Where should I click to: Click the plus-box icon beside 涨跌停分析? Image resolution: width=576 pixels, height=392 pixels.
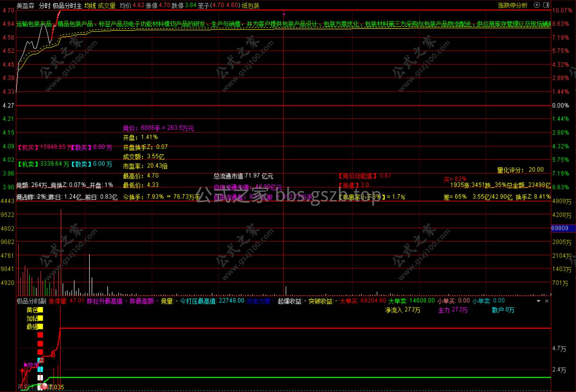pyautogui.click(x=537, y=5)
